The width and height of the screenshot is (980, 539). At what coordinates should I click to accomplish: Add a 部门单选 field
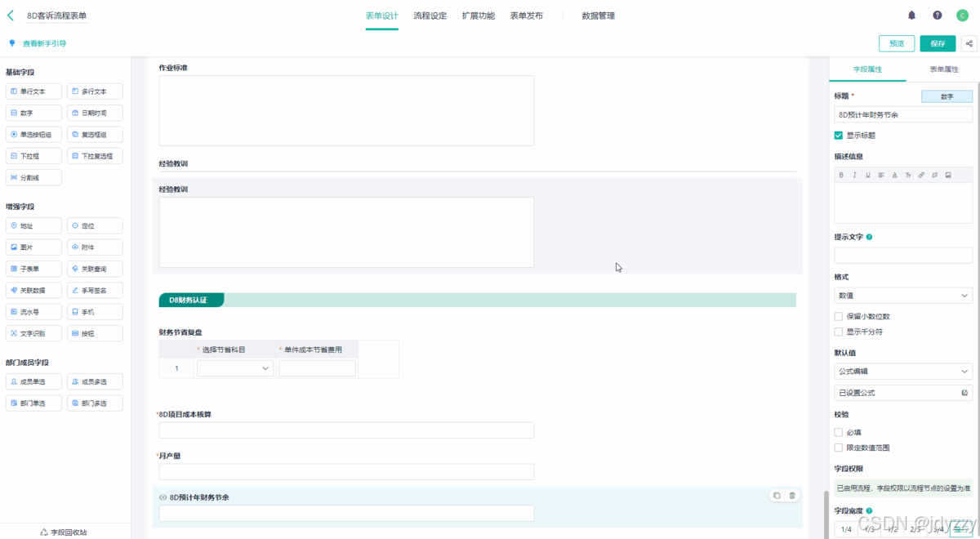pyautogui.click(x=33, y=403)
